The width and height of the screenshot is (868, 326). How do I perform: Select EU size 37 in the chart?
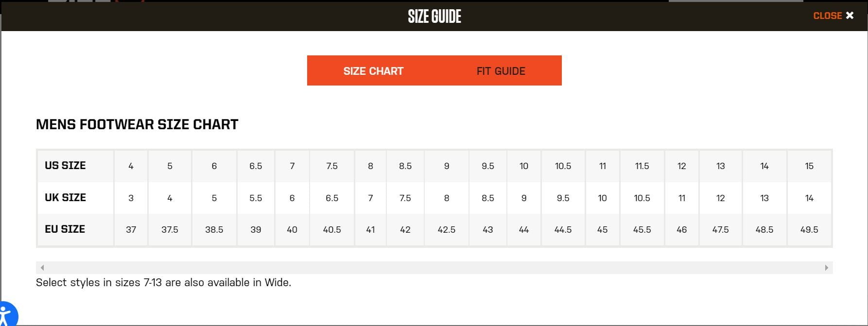point(131,229)
